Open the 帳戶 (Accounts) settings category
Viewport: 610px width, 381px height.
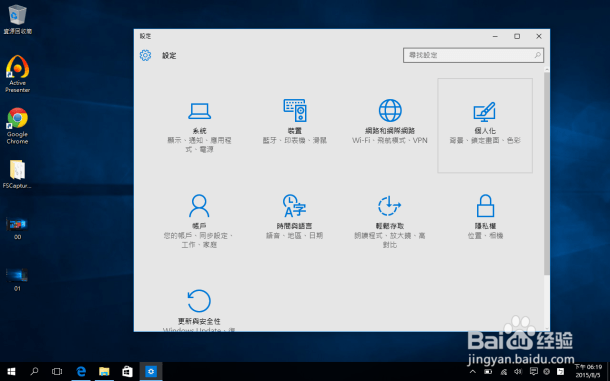[199, 221]
